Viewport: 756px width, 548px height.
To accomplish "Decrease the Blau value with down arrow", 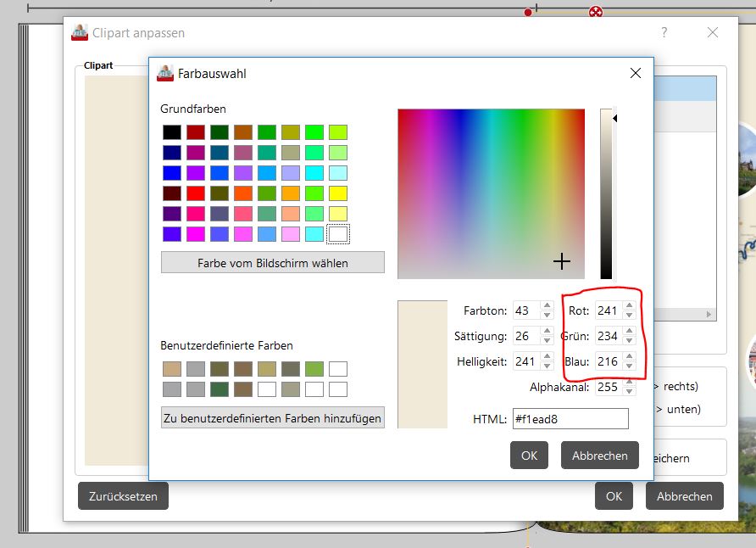I will pos(629,366).
